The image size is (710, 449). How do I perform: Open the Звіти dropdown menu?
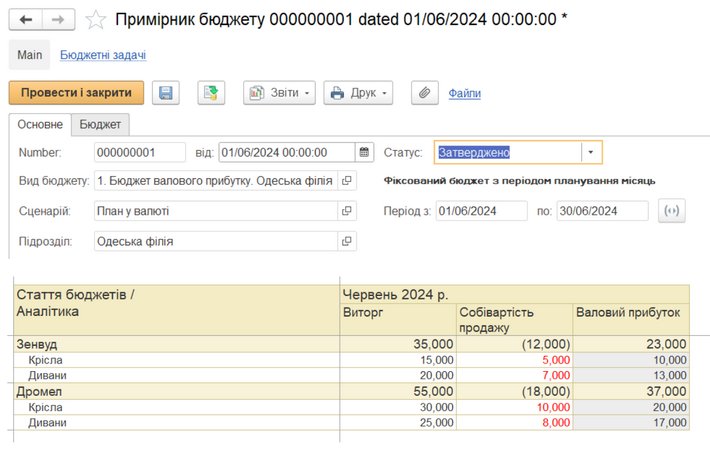[x=279, y=93]
